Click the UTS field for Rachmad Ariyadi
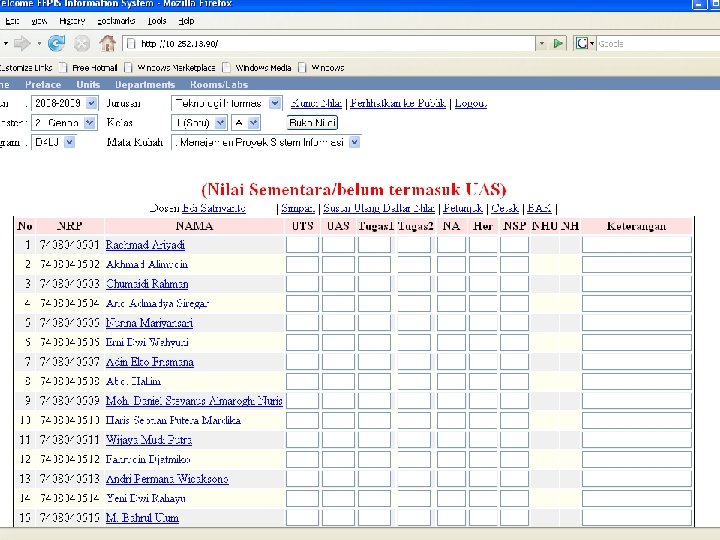Screen dimensions: 720x540 tap(302, 245)
